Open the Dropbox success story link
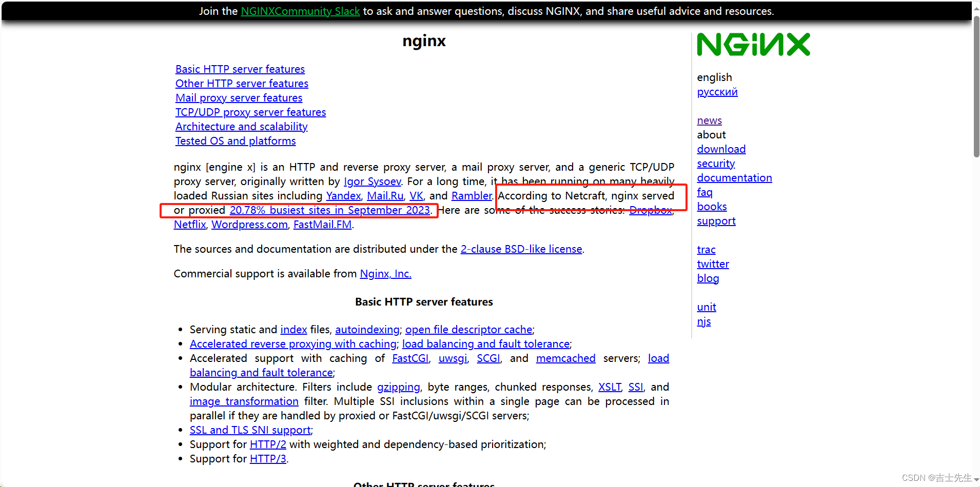 pyautogui.click(x=651, y=210)
